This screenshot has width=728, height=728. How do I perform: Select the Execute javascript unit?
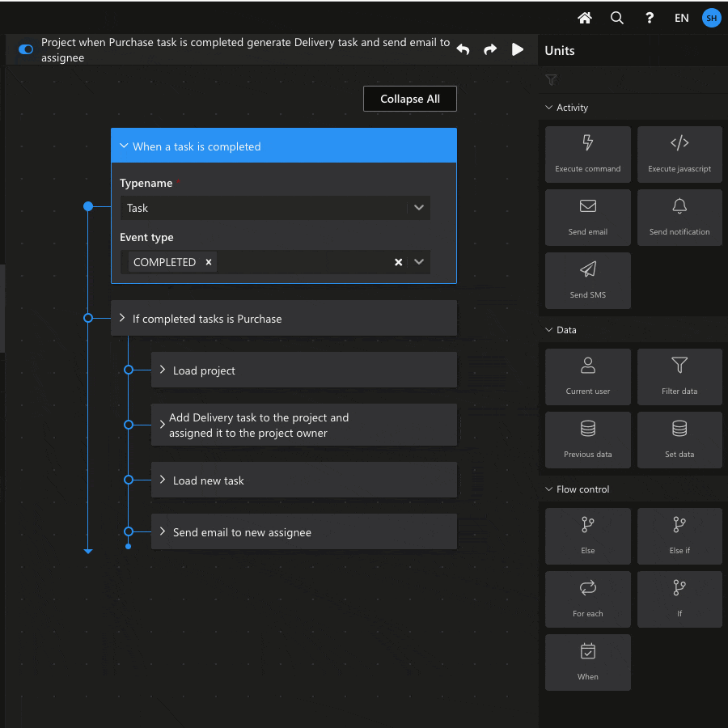(679, 153)
